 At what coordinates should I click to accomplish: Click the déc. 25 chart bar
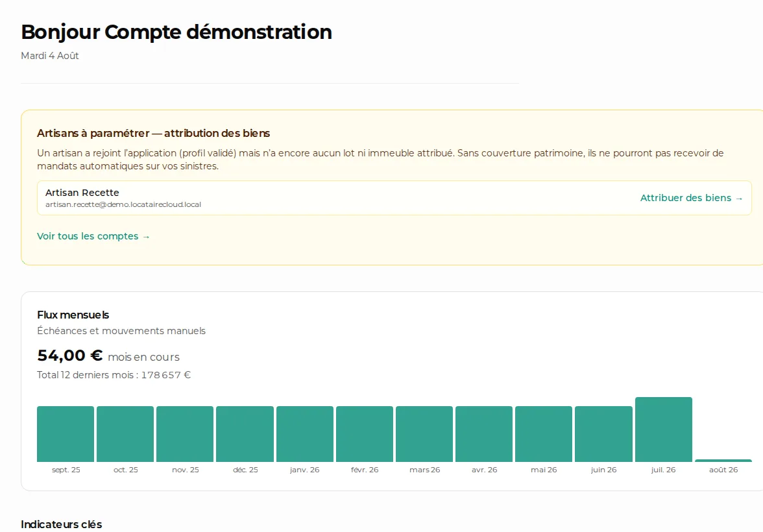click(x=245, y=433)
